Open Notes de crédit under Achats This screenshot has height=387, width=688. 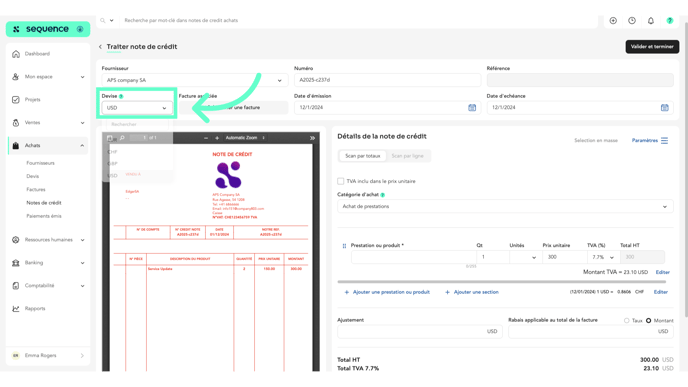click(x=44, y=203)
